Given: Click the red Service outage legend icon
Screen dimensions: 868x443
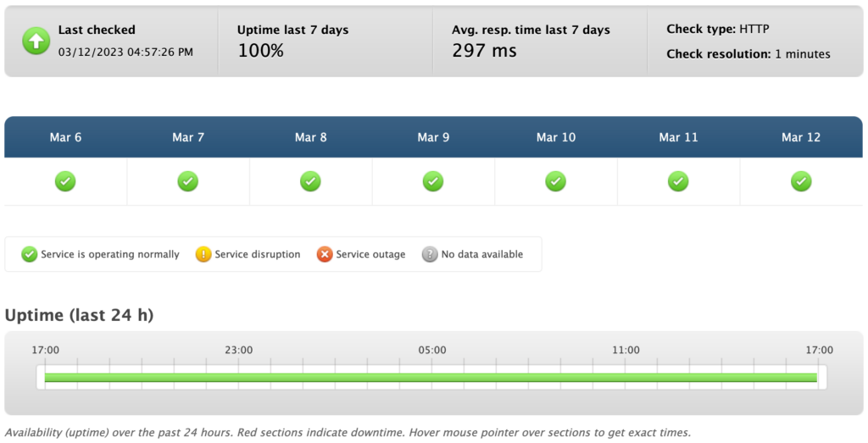Looking at the screenshot, I should (325, 254).
